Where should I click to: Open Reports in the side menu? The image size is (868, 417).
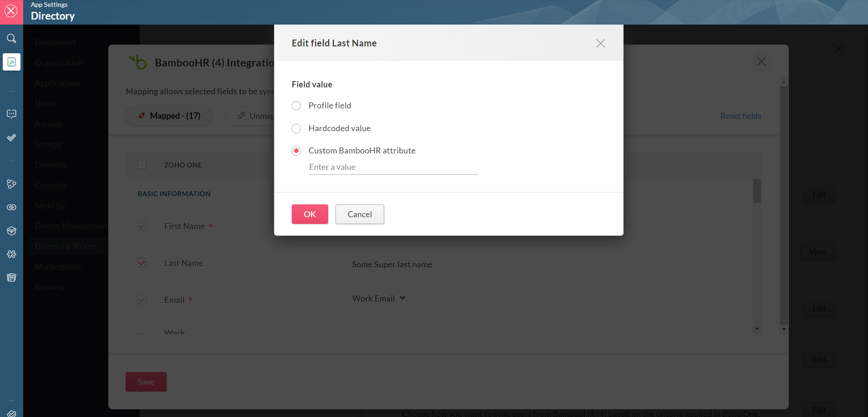point(49,287)
